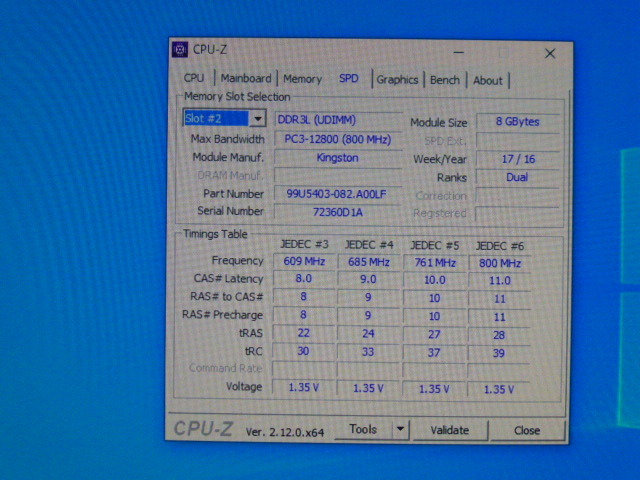Click tRC value 39
The width and height of the screenshot is (640, 480).
point(498,353)
